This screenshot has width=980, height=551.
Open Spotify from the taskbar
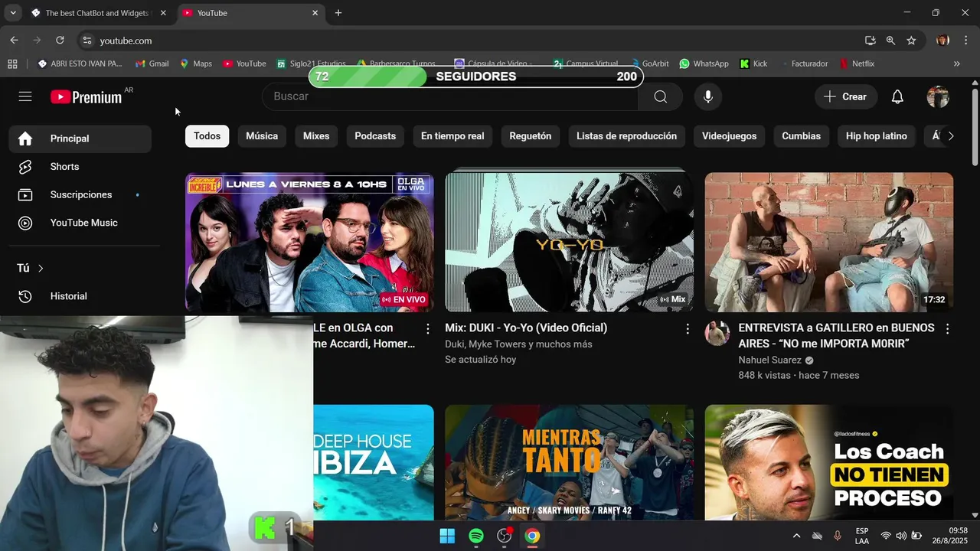point(475,536)
